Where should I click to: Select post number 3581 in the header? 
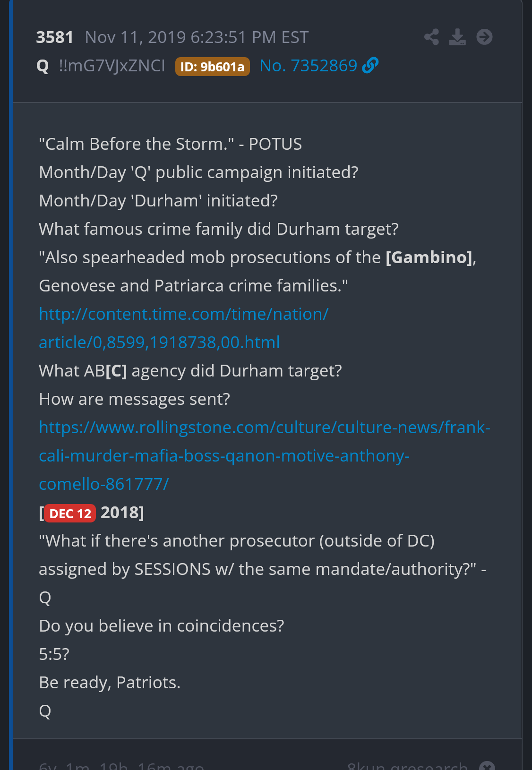point(55,37)
